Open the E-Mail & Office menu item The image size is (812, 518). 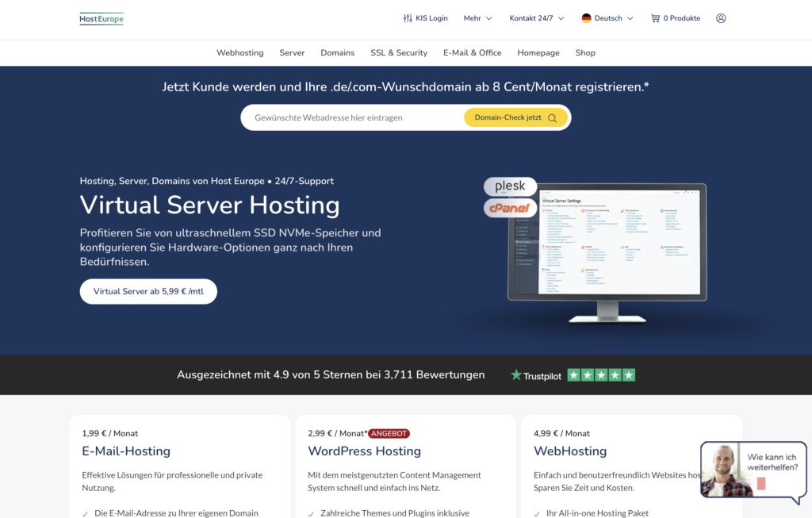[473, 52]
